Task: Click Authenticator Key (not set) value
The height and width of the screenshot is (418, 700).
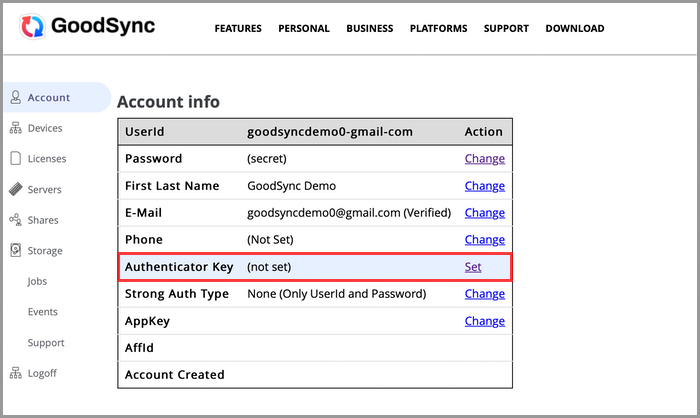Action: pos(269,267)
